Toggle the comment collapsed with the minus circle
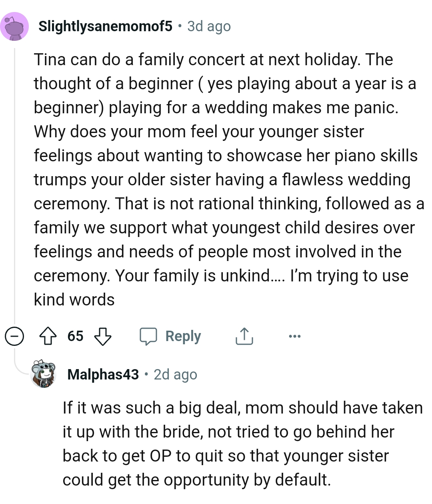This screenshot has width=432, height=504. pos(14,336)
